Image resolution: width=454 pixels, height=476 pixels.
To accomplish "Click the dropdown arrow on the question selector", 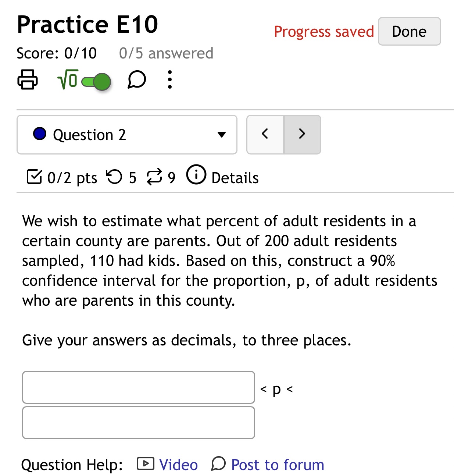I will coord(221,135).
